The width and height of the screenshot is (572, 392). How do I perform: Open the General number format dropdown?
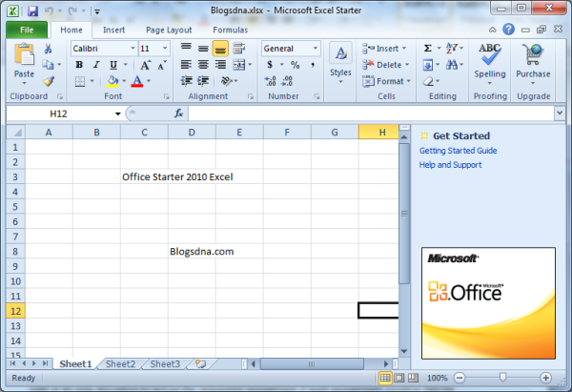[x=316, y=49]
